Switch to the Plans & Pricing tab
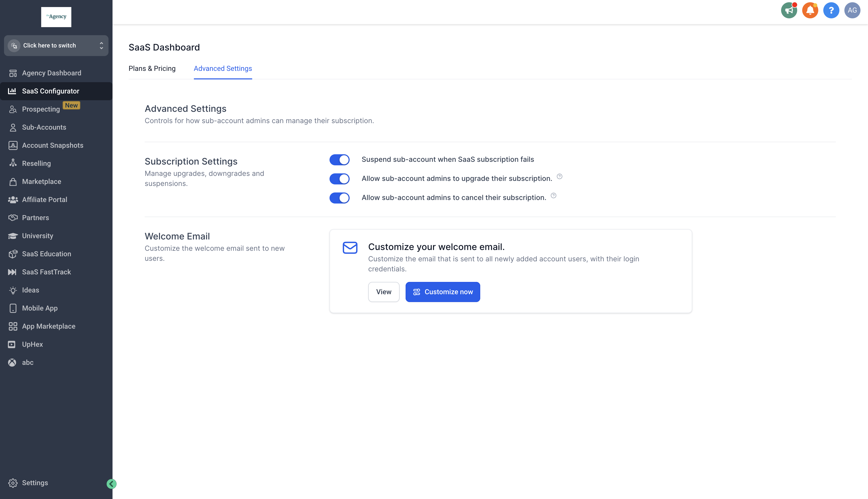Screen dimensions: 868x499 [152, 69]
